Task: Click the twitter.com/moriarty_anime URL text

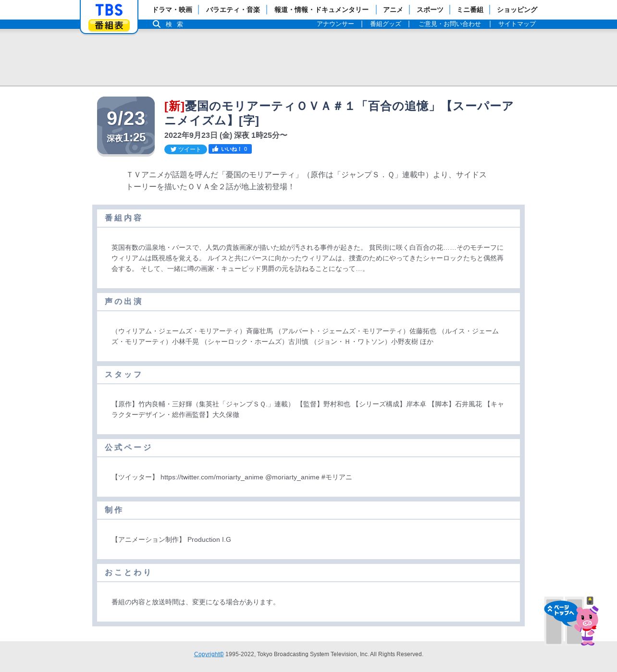Action: coord(212,477)
